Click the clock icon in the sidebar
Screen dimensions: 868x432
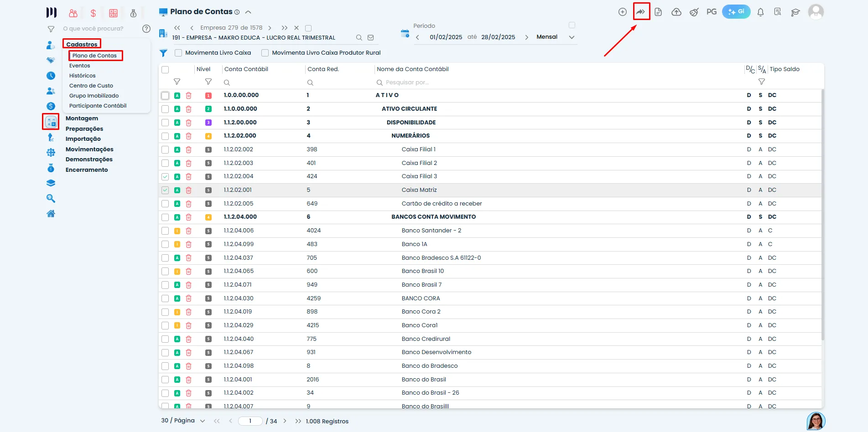click(51, 76)
